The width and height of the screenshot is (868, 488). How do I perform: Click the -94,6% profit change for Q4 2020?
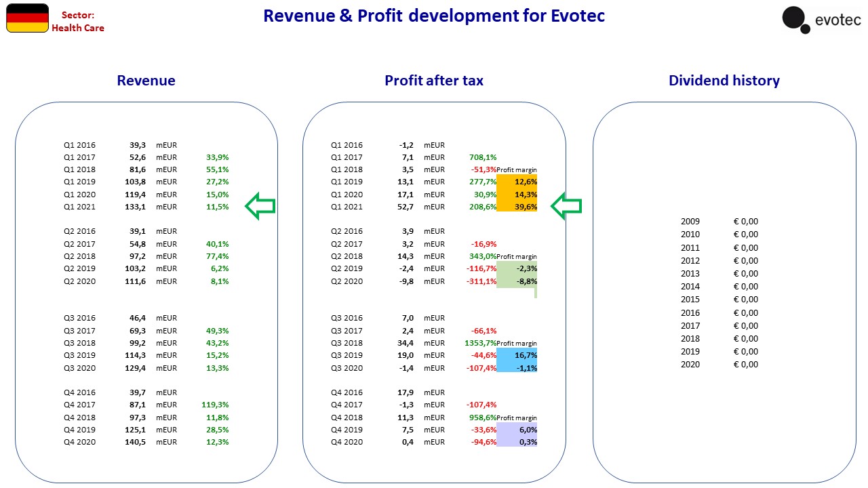click(484, 442)
